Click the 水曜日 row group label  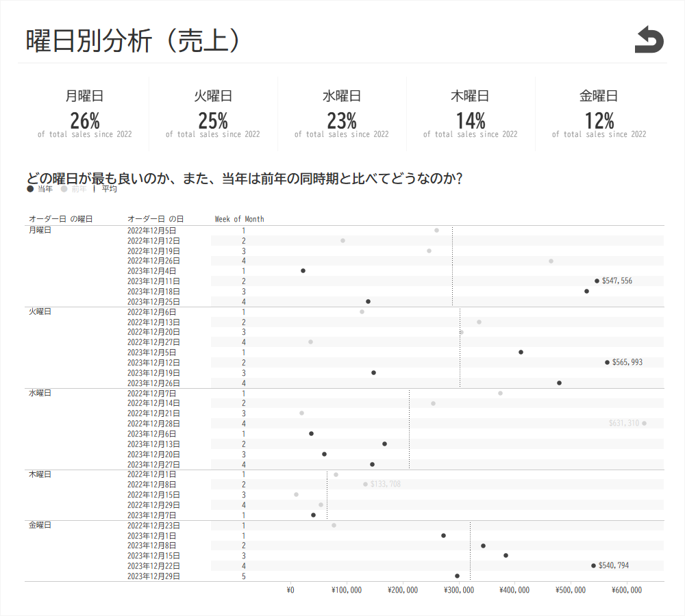tap(40, 393)
